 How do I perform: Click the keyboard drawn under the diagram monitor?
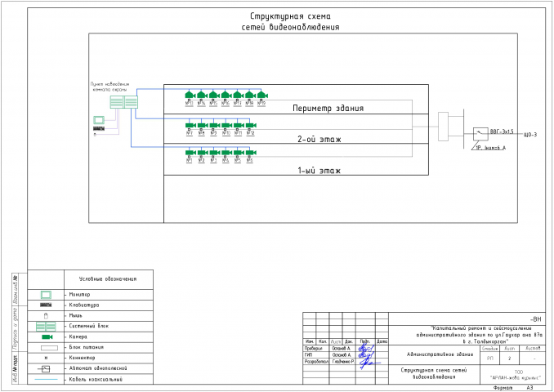(x=99, y=128)
